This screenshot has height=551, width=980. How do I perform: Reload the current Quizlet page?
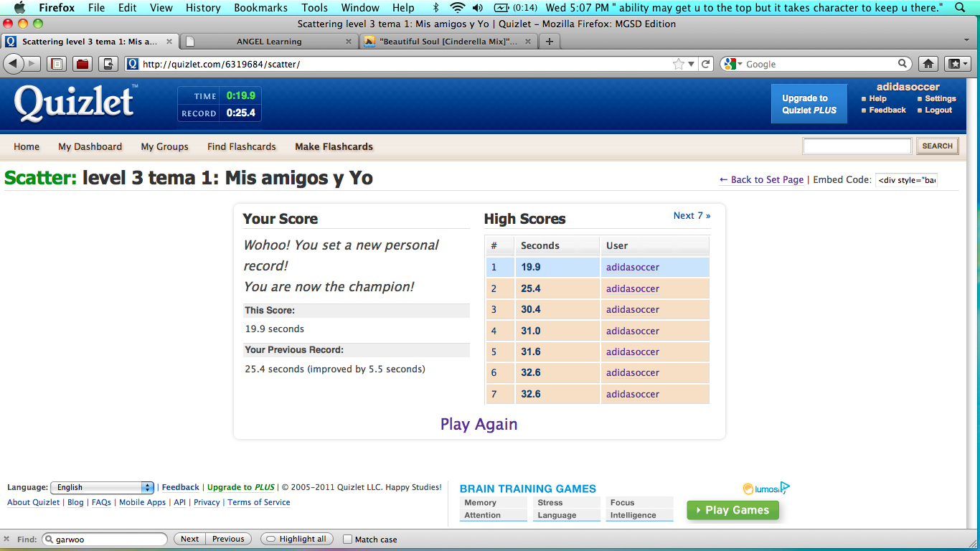[706, 64]
